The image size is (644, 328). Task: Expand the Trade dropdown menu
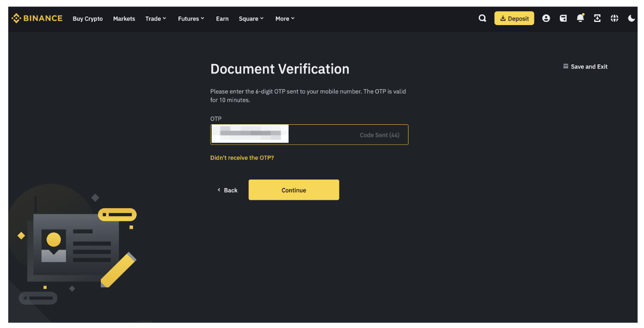coord(156,19)
